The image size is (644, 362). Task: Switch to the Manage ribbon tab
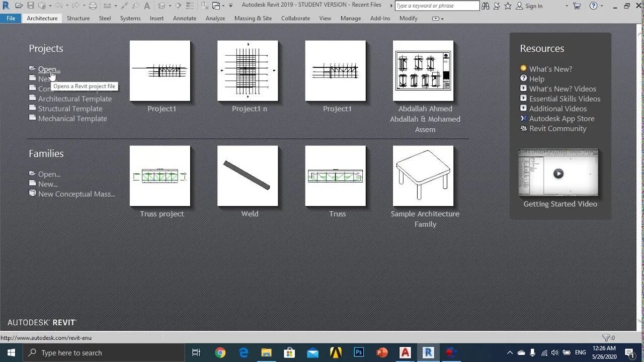[351, 18]
